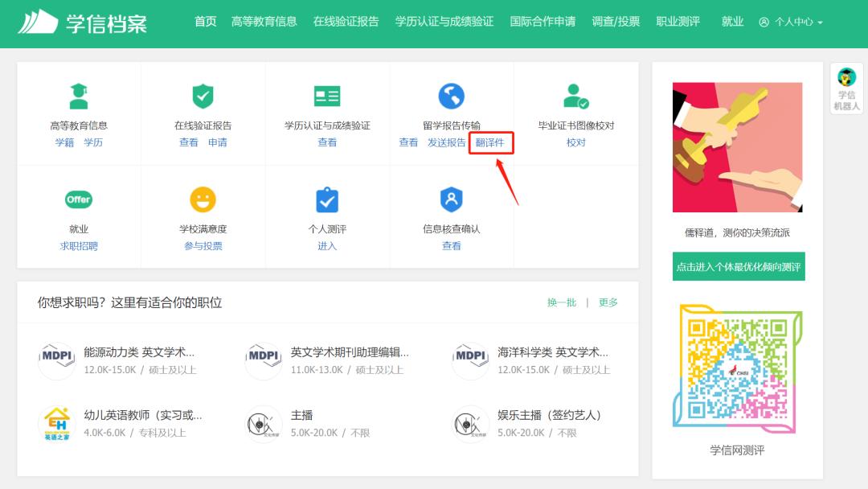Select 职业测评 from the navigation bar
Image resolution: width=868 pixels, height=489 pixels.
(679, 22)
